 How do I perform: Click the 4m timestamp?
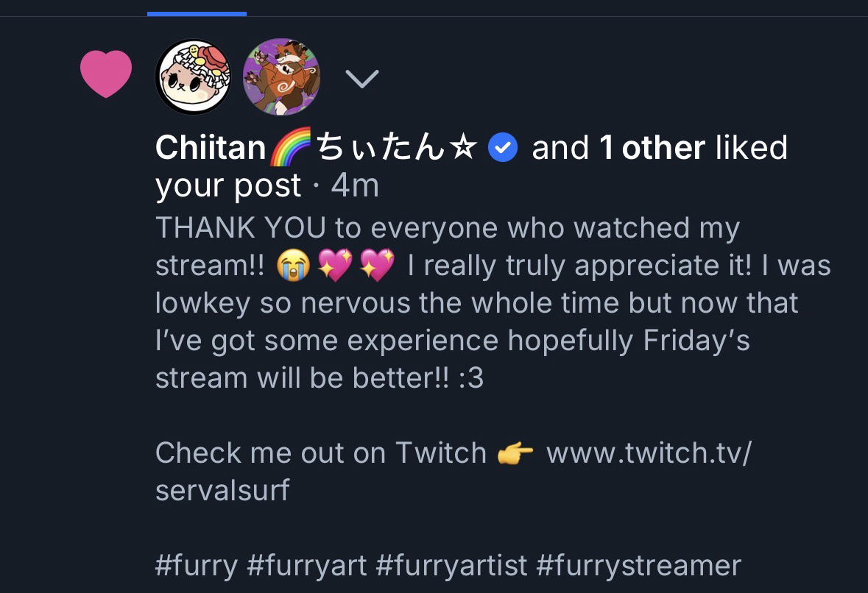point(355,185)
